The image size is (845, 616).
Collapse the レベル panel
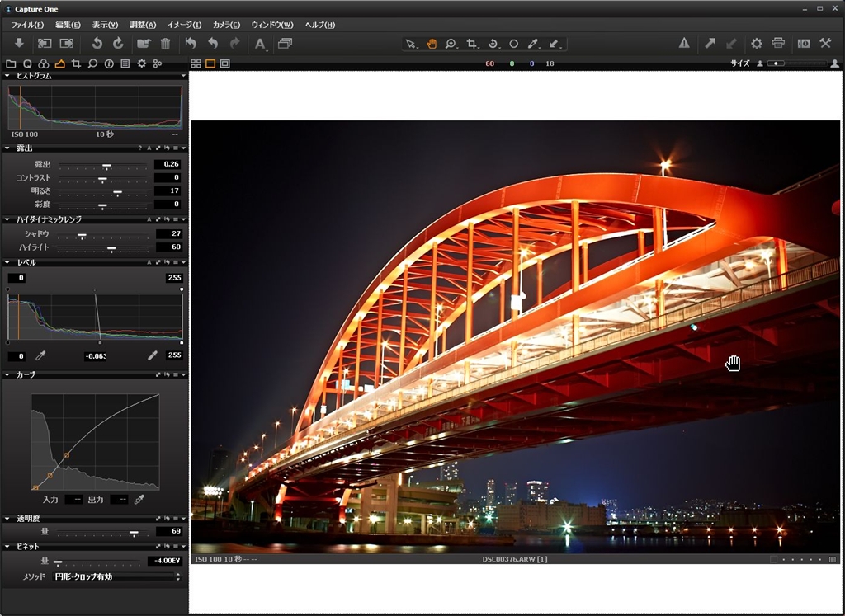(7, 262)
